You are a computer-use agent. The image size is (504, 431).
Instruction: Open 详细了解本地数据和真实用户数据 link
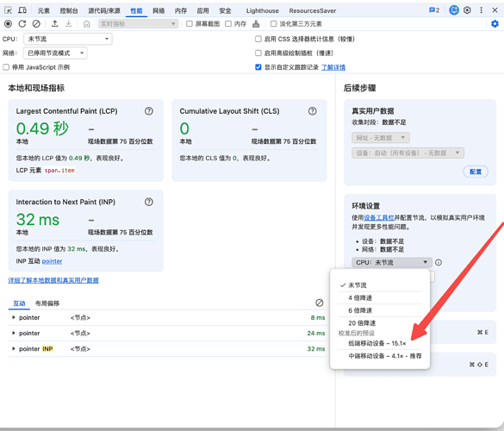(x=53, y=280)
